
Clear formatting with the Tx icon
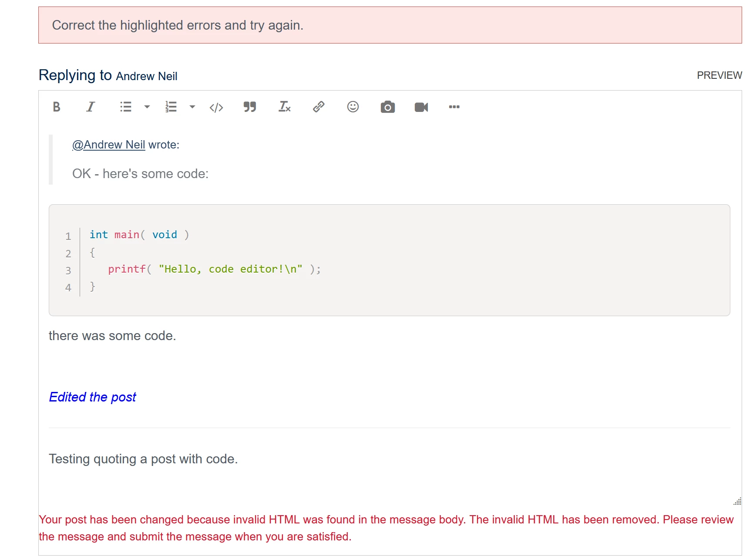coord(284,107)
